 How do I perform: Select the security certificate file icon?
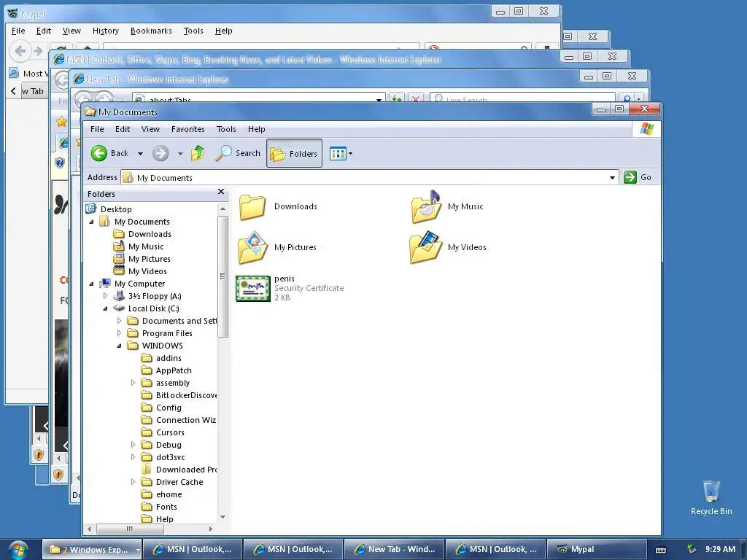pos(253,288)
